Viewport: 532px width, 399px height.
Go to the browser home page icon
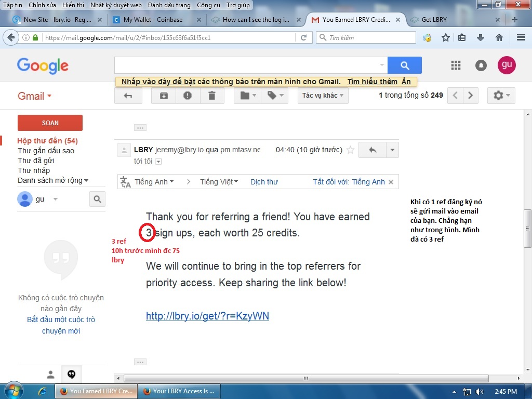[x=499, y=37]
